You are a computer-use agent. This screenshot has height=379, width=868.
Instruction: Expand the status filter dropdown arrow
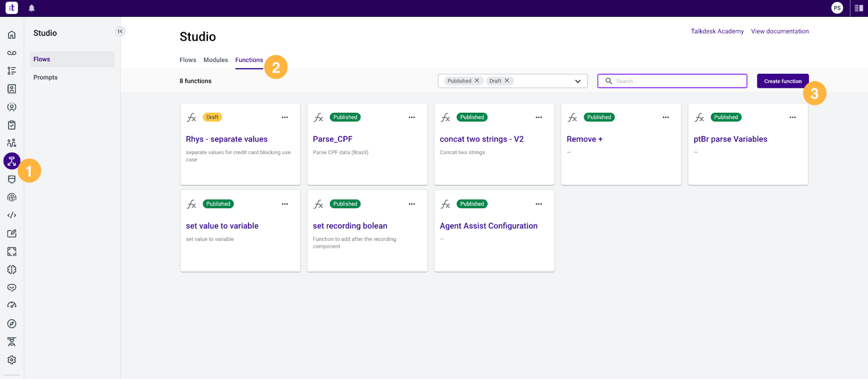point(578,81)
